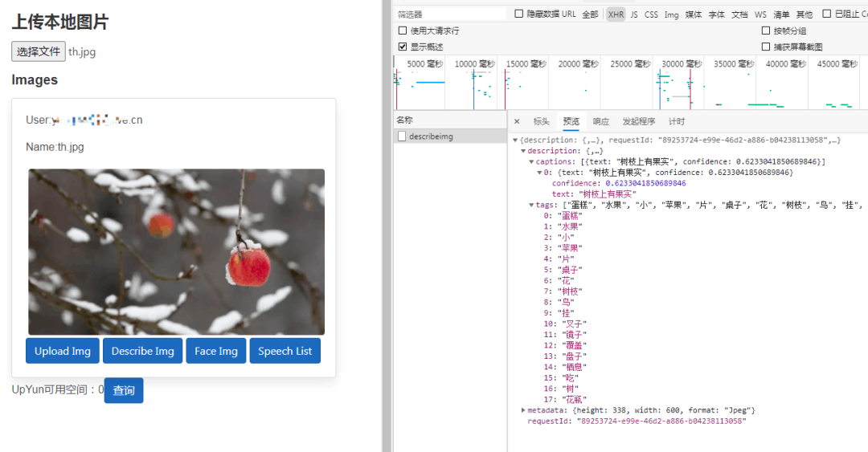Enable the 捕获屏幕截图 checkbox
This screenshot has height=452, width=868.
(x=766, y=47)
